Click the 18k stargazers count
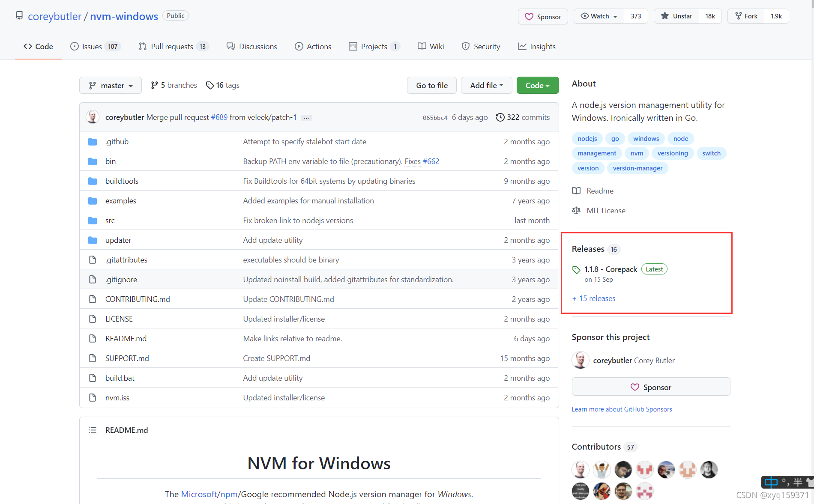Image resolution: width=814 pixels, height=504 pixels. pyautogui.click(x=710, y=16)
